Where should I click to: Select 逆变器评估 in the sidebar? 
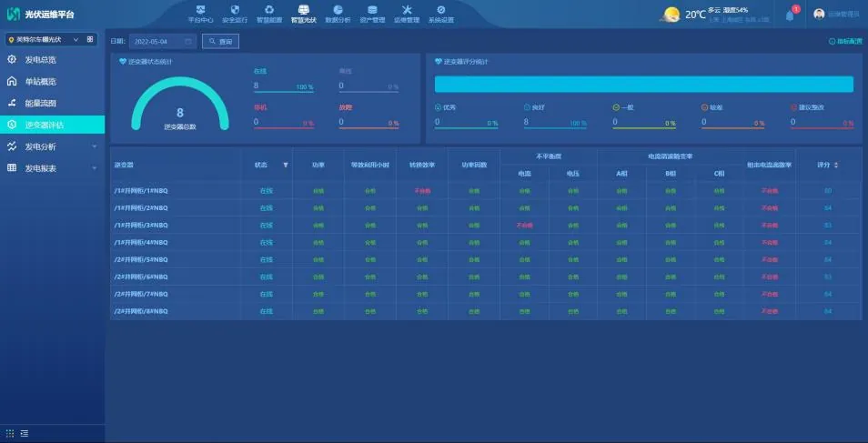click(52, 125)
